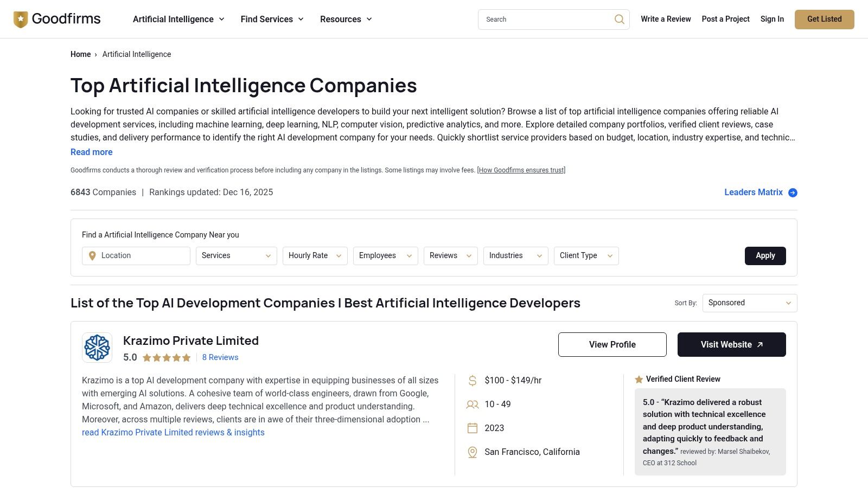The height and width of the screenshot is (488, 868).
Task: Click the San Francisco location pin icon
Action: click(471, 452)
